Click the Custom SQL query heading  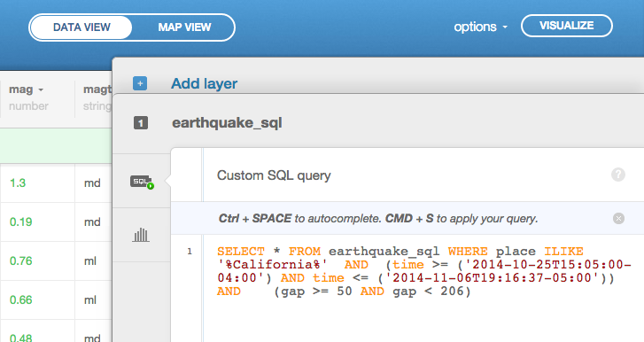pos(274,175)
